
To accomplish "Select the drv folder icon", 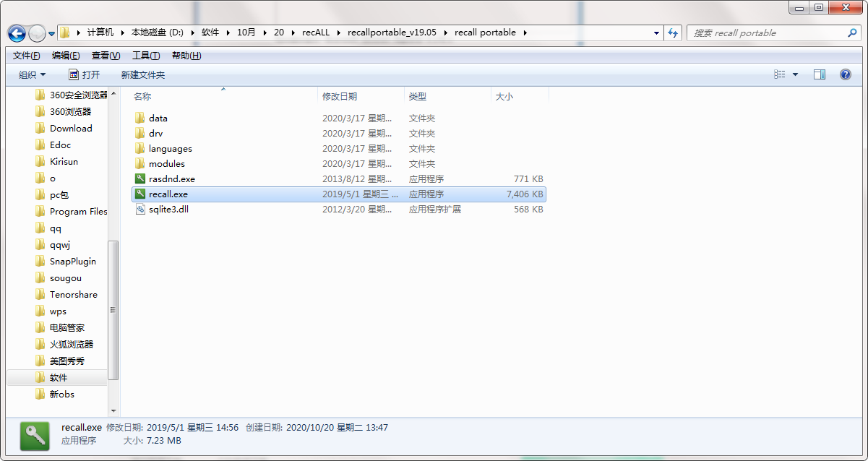I will (x=140, y=133).
